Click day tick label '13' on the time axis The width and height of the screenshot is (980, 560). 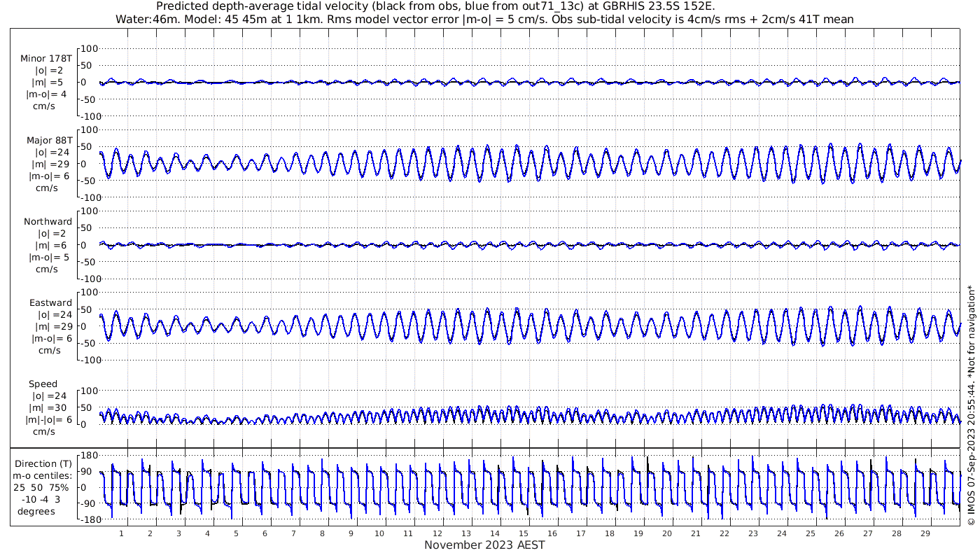[465, 533]
